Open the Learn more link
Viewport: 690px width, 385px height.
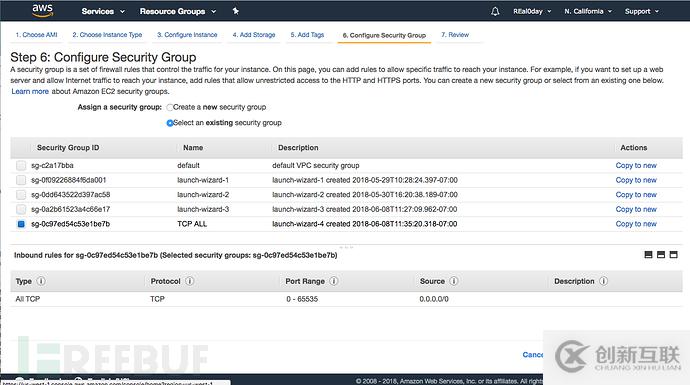30,92
